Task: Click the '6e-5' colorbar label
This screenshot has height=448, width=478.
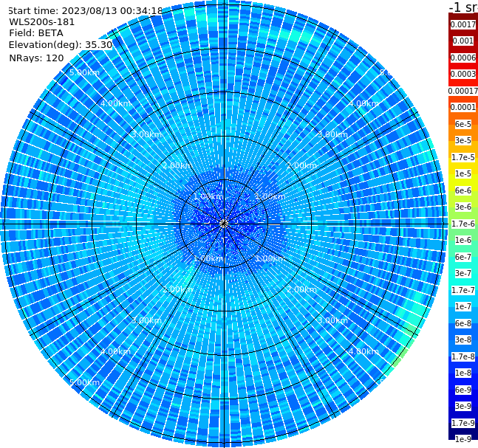Action: [463, 124]
